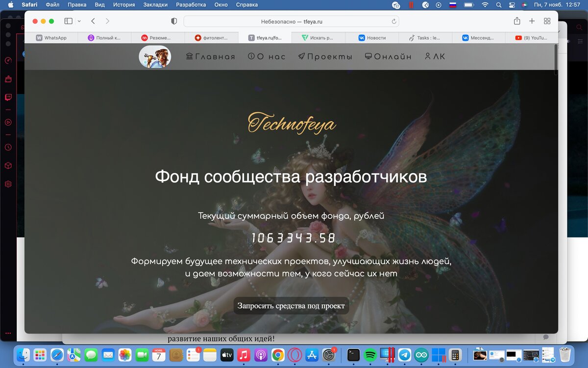Open Photos from the Dock
Viewport: 588px width, 368px height.
tap(125, 355)
